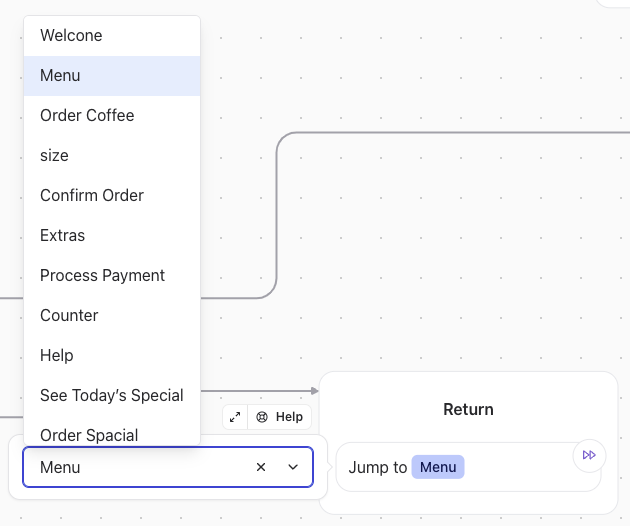
Task: Choose Extras in the dropdown list
Action: (112, 235)
